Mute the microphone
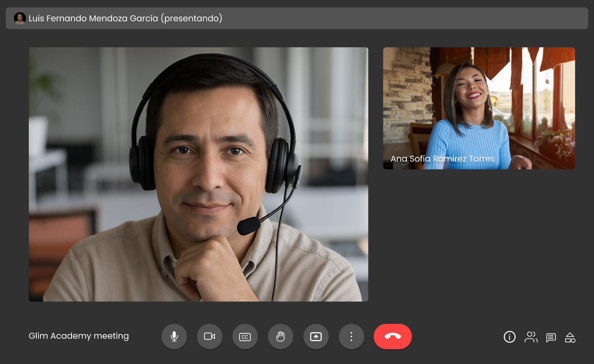 point(174,336)
